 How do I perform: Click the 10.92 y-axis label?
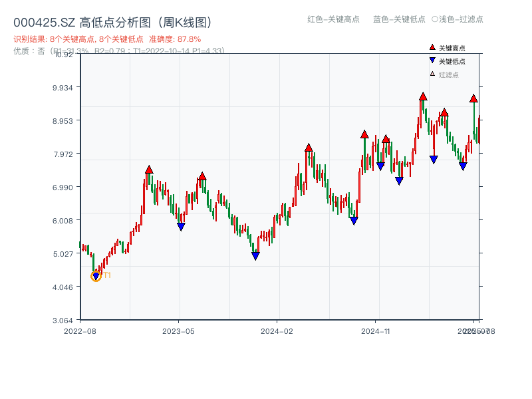point(64,55)
